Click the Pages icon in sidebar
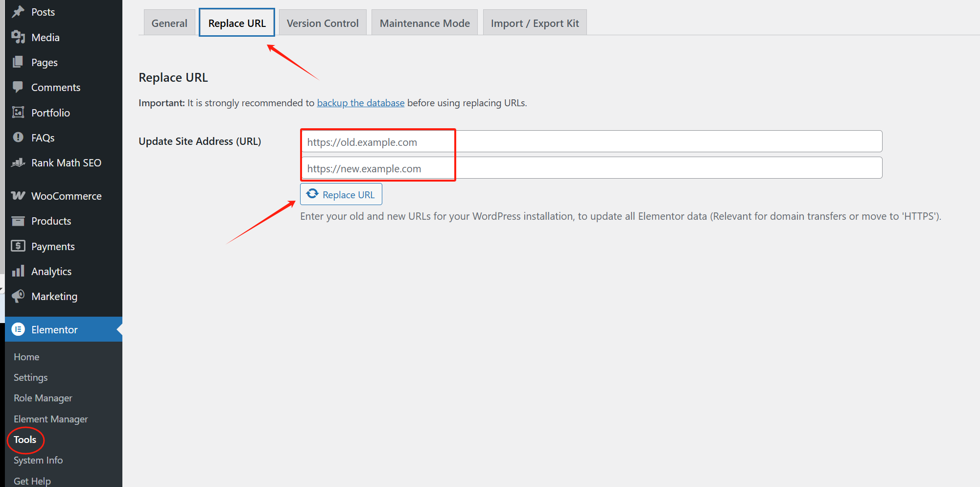Screen dimensions: 980x487 pos(18,62)
